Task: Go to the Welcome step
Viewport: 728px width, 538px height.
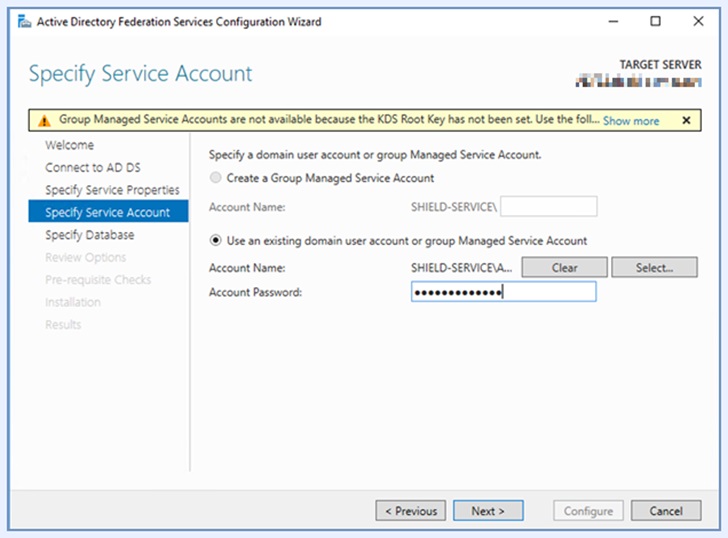Action: (70, 145)
